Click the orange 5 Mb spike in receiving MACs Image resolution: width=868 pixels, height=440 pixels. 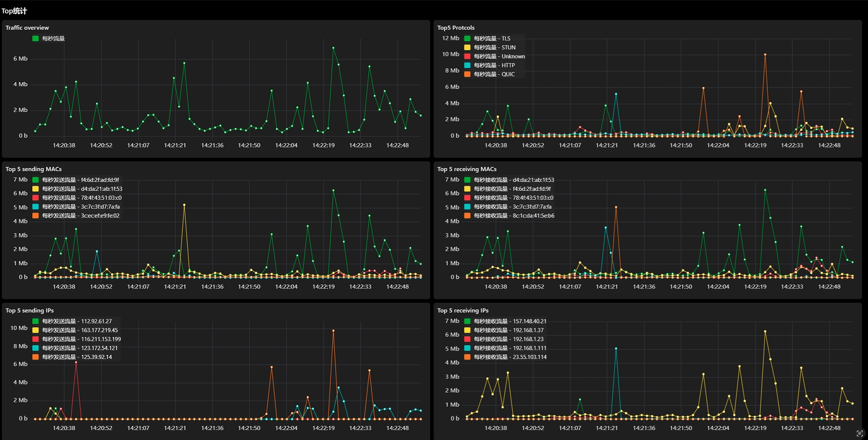[x=616, y=207]
